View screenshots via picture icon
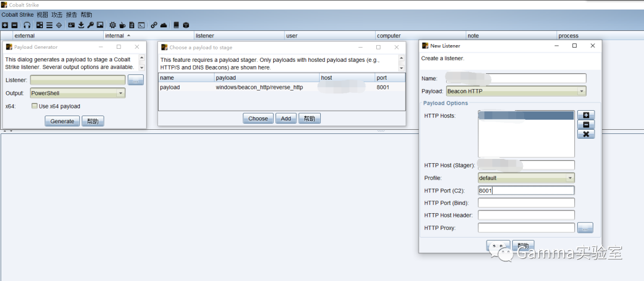Viewport: 644px width, 281px height. (x=100, y=25)
